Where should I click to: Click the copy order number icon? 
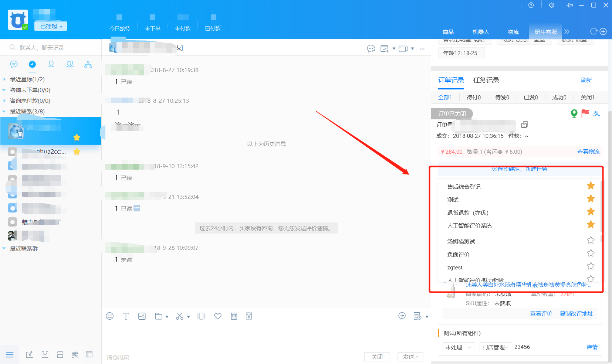click(524, 125)
